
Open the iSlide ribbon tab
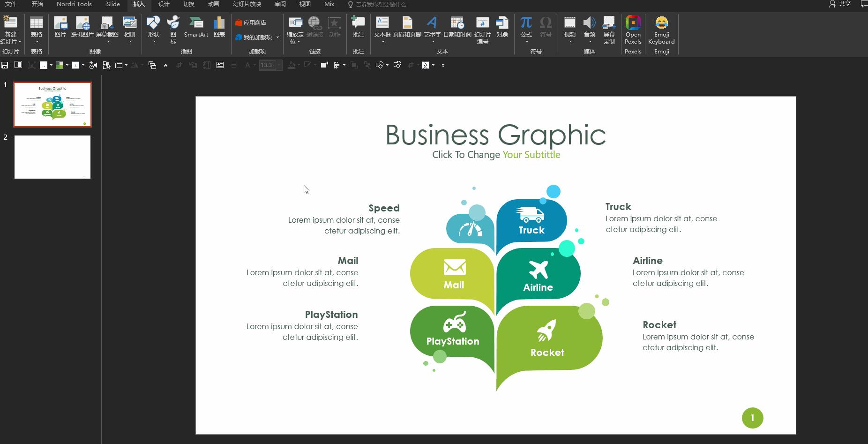tap(112, 4)
